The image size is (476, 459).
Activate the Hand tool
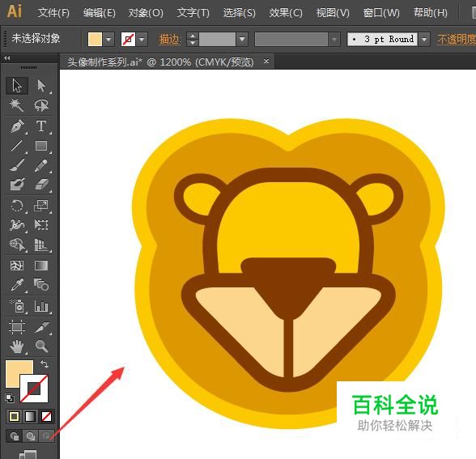click(x=17, y=346)
